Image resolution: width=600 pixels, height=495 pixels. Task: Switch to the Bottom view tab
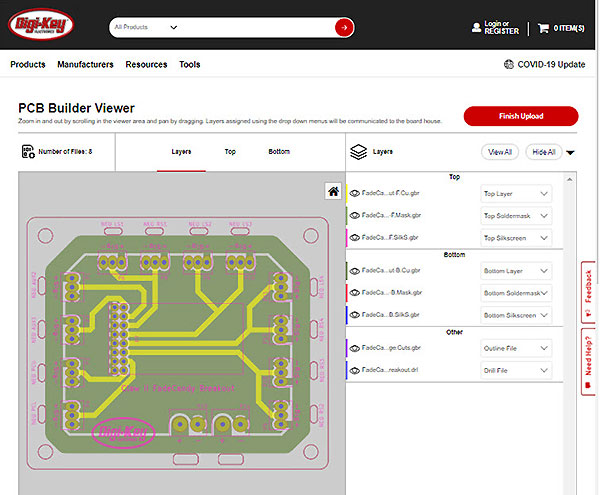(279, 152)
